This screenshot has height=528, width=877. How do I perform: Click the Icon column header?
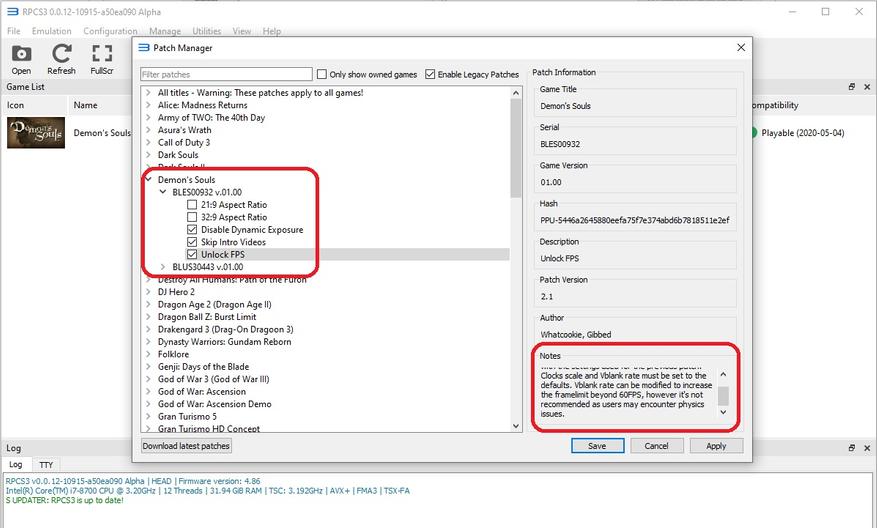tap(35, 105)
